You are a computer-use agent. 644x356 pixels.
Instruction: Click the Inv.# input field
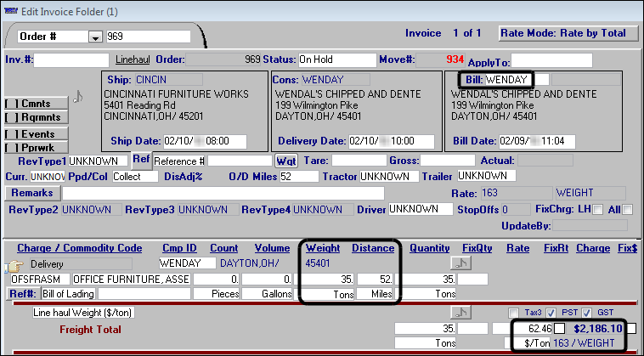71,60
